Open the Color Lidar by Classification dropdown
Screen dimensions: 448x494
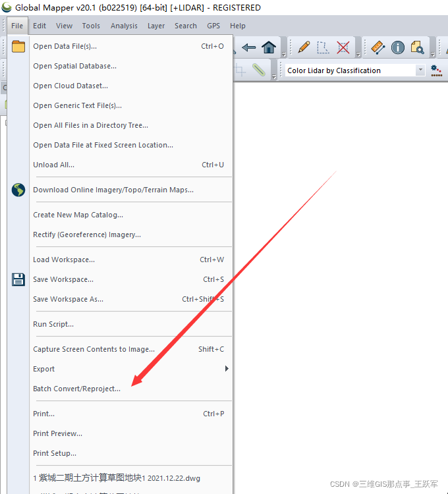click(x=420, y=70)
